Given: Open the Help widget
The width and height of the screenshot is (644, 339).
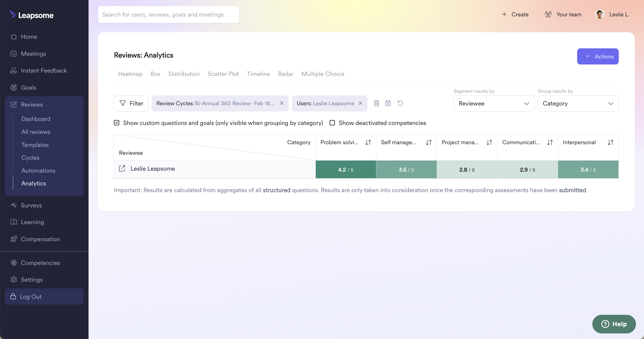Looking at the screenshot, I should [614, 324].
